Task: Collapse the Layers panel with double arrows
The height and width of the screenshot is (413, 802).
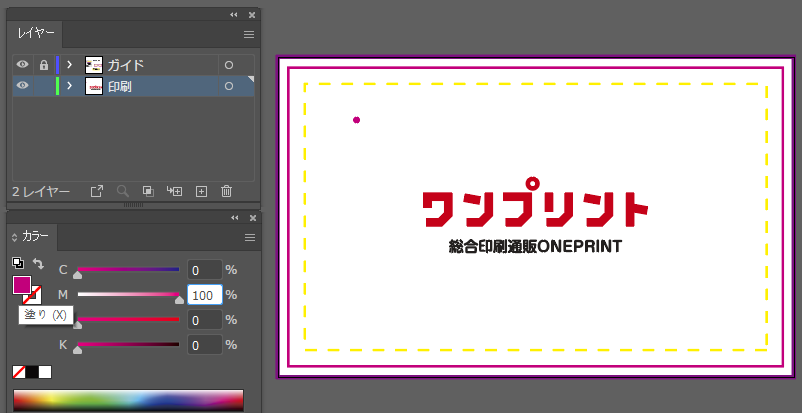Action: tap(234, 15)
